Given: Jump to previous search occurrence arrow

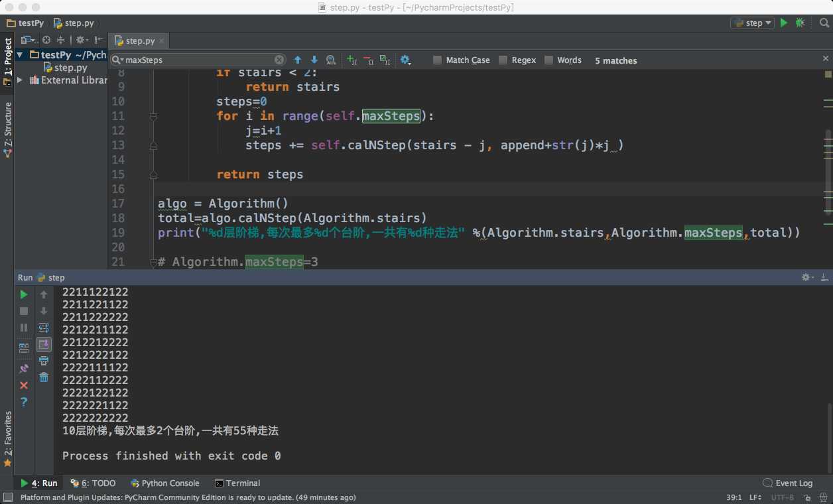Looking at the screenshot, I should coord(298,60).
